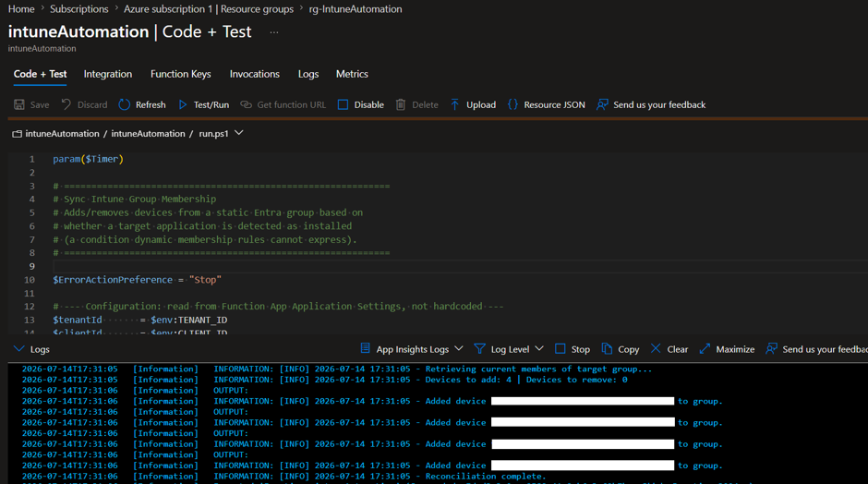Open the Metrics tab

352,74
